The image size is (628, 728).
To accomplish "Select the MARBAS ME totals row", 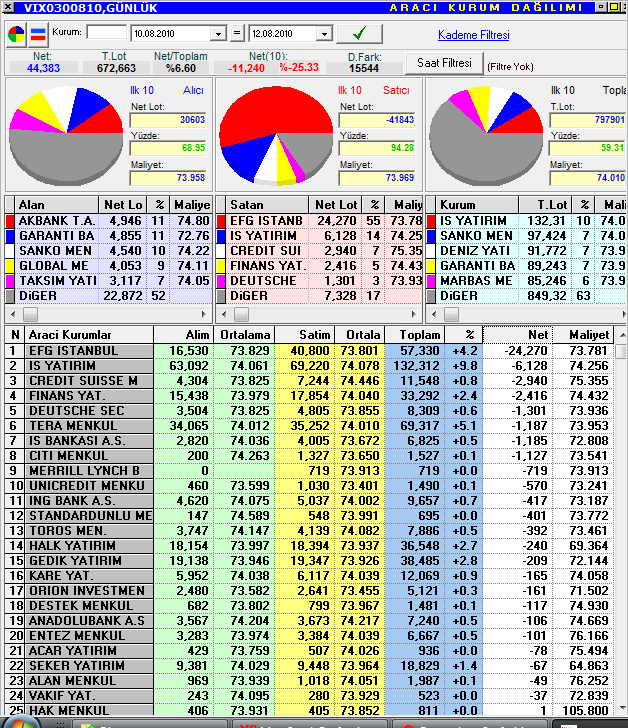I will pos(527,281).
